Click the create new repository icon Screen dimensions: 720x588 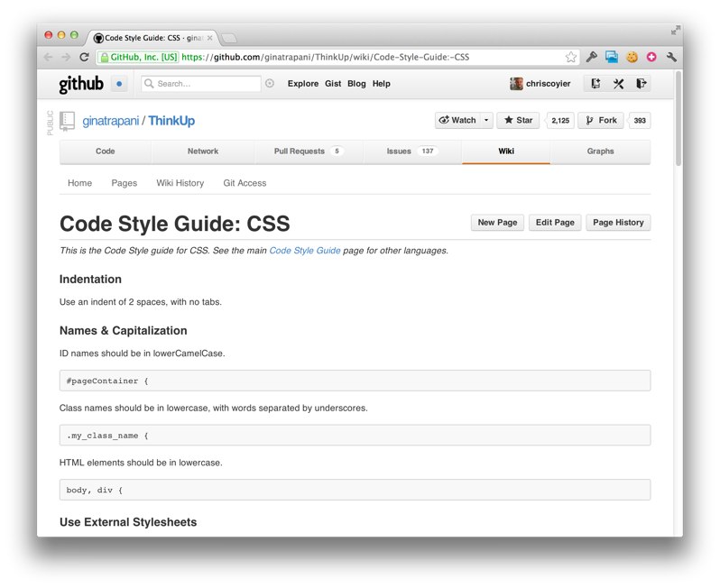595,84
